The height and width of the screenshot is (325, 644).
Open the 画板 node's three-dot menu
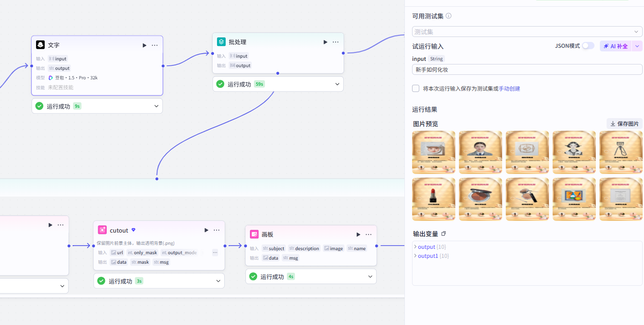[x=368, y=234]
